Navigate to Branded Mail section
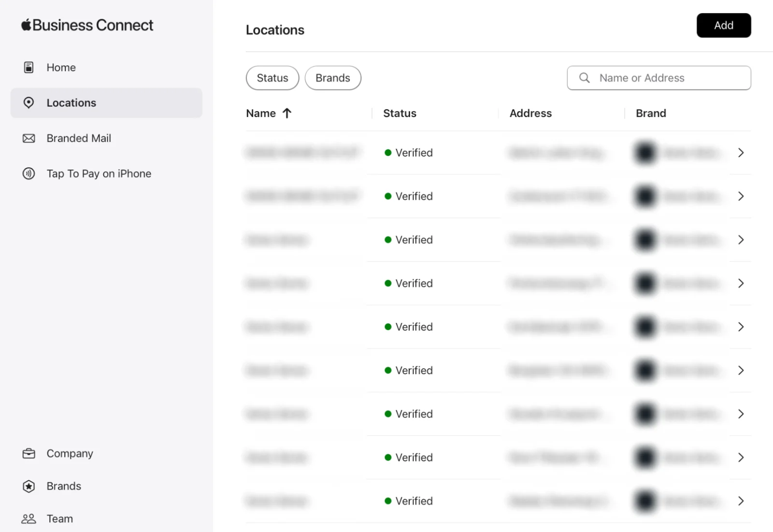Viewport: 773px width, 532px height. 79,138
